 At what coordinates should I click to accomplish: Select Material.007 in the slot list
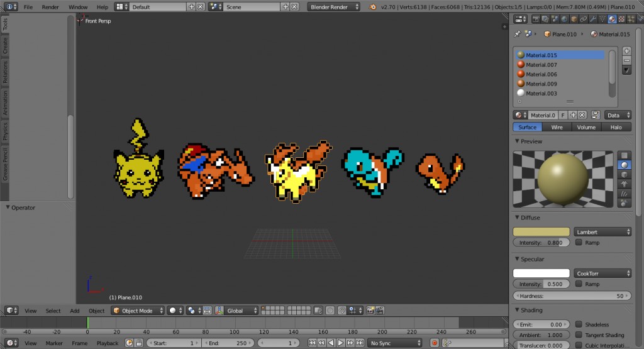560,65
